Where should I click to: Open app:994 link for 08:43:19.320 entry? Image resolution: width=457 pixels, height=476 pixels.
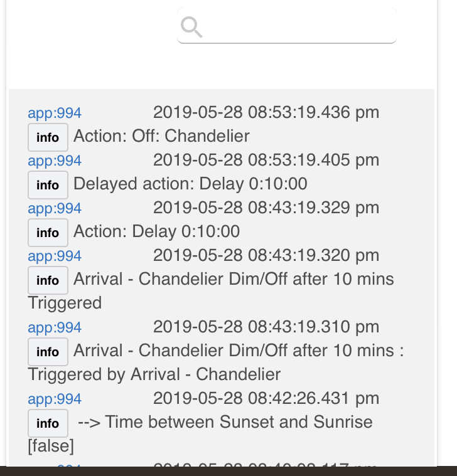point(55,256)
